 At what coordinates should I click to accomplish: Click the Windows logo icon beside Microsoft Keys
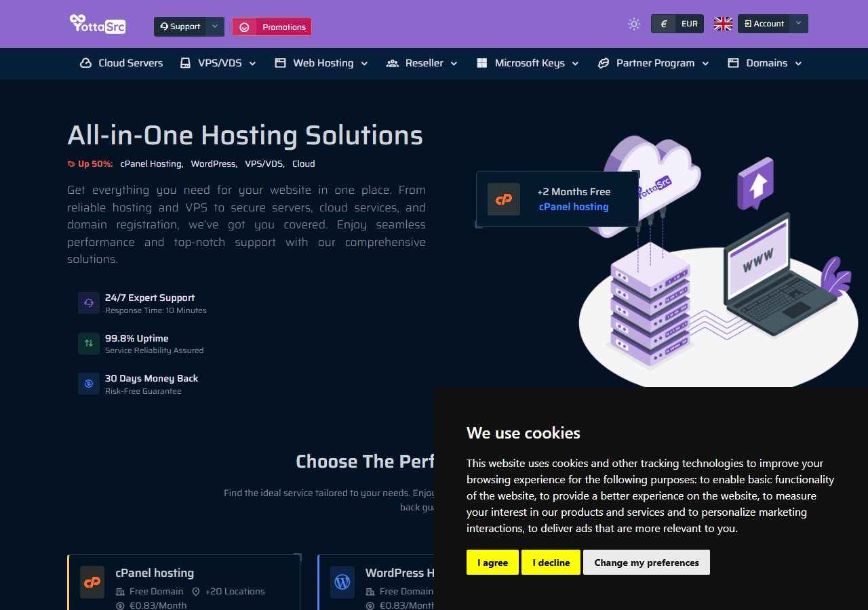(x=482, y=63)
